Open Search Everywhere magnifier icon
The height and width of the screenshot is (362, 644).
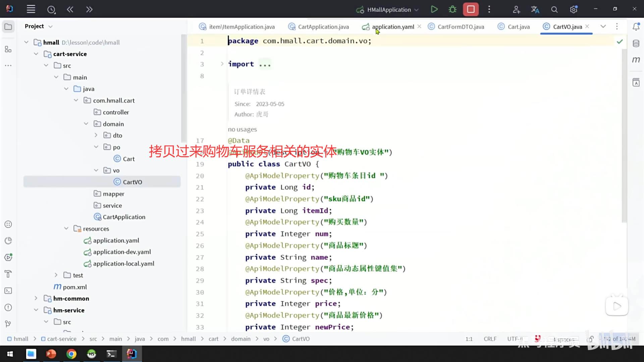554,10
